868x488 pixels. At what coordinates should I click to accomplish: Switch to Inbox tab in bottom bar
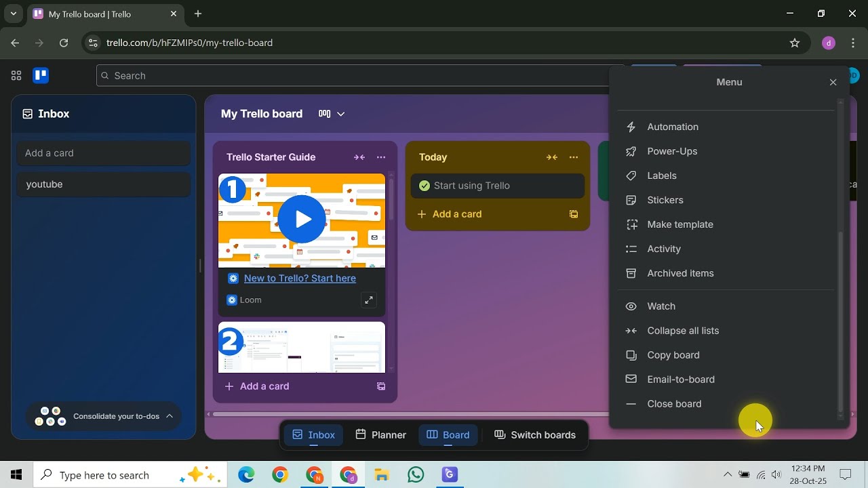point(313,435)
